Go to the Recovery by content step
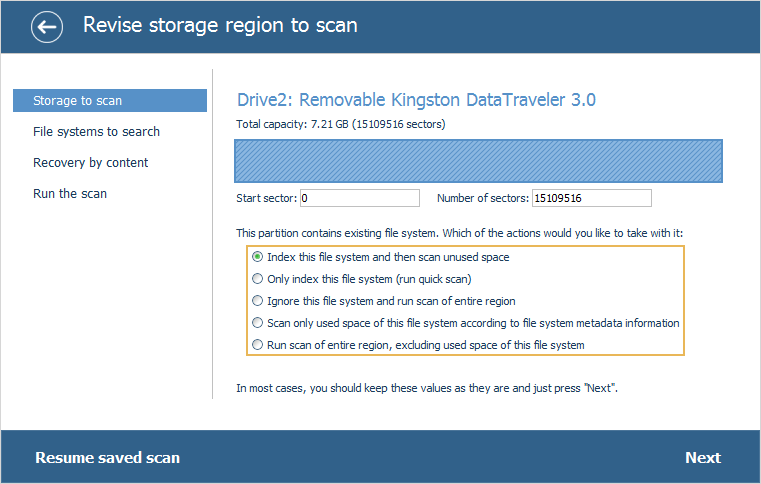This screenshot has height=484, width=761. pyautogui.click(x=90, y=163)
